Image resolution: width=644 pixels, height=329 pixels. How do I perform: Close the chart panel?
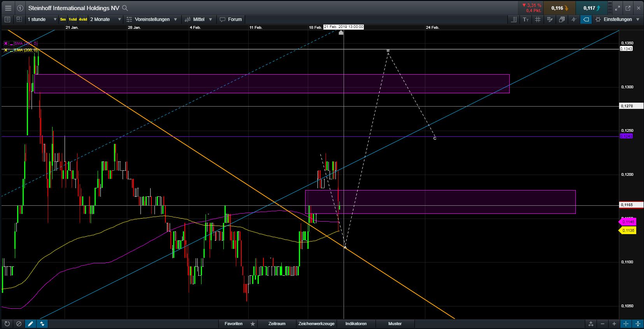click(x=639, y=8)
